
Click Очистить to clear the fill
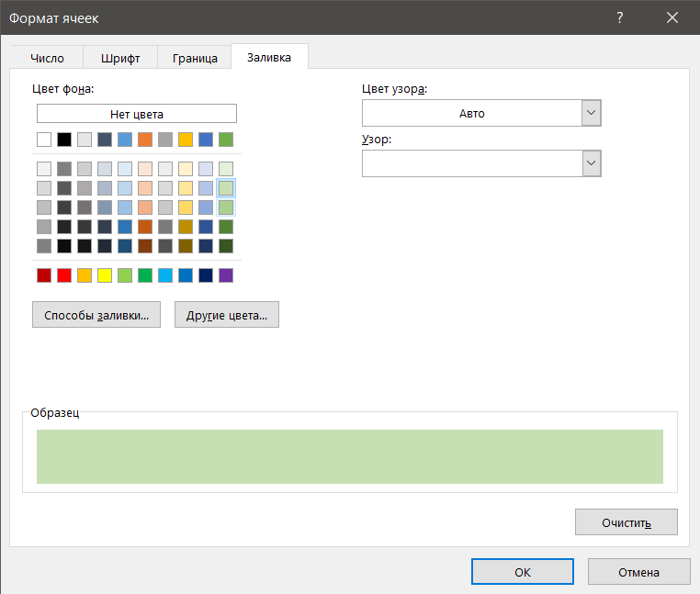click(627, 522)
